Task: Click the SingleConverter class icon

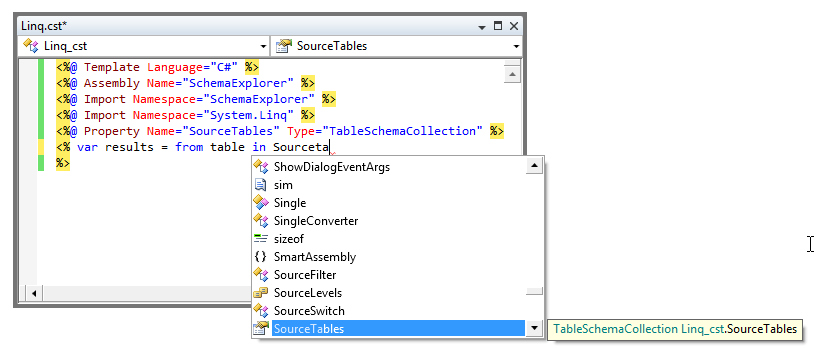Action: point(260,221)
